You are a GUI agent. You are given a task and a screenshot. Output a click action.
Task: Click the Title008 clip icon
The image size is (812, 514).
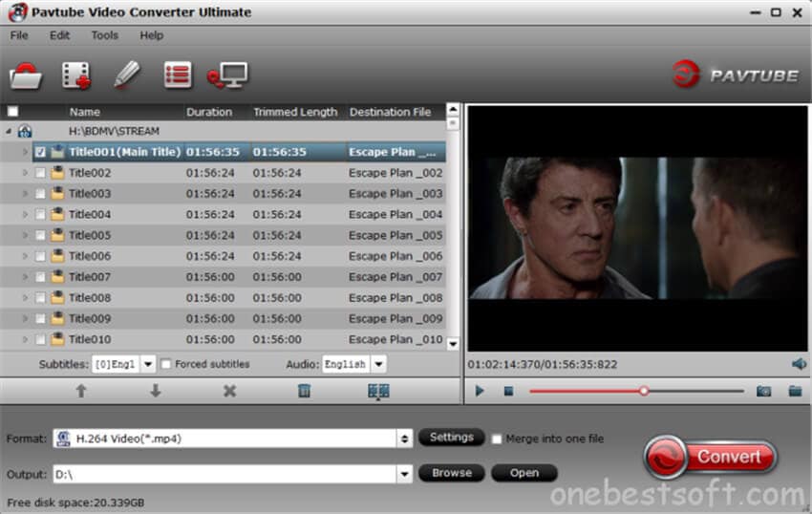[57, 297]
